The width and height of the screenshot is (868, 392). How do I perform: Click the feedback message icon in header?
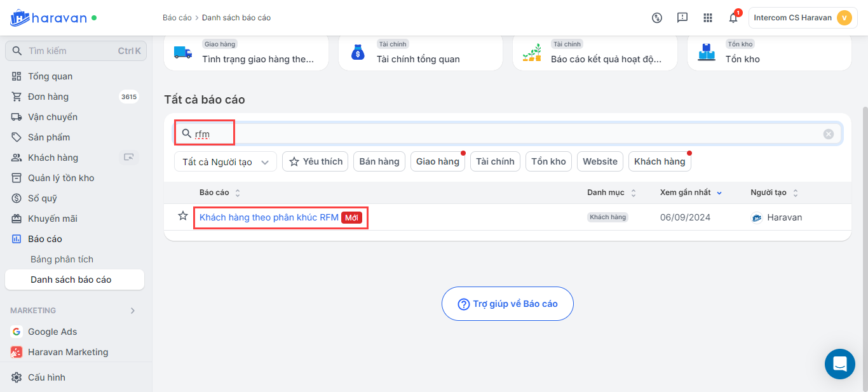tap(682, 18)
